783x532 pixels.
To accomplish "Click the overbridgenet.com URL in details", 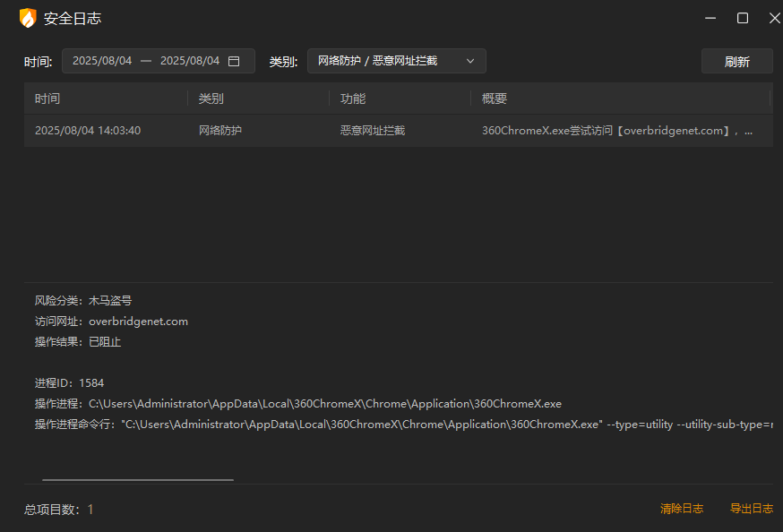I will [138, 322].
